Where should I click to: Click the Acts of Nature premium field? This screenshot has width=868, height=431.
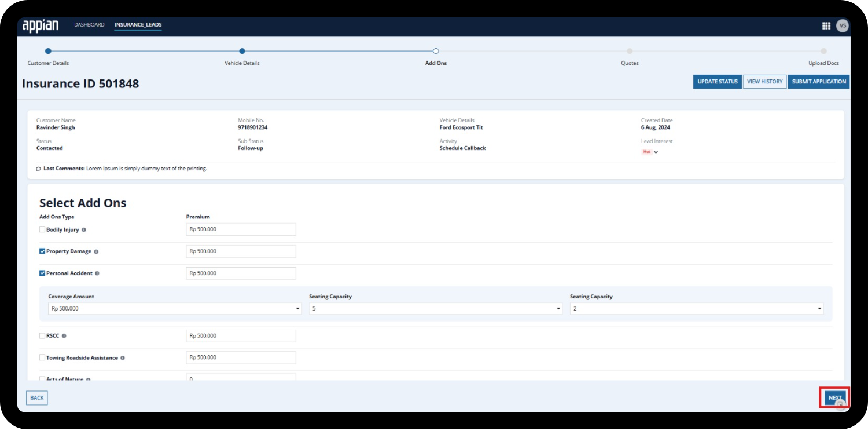pos(241,378)
